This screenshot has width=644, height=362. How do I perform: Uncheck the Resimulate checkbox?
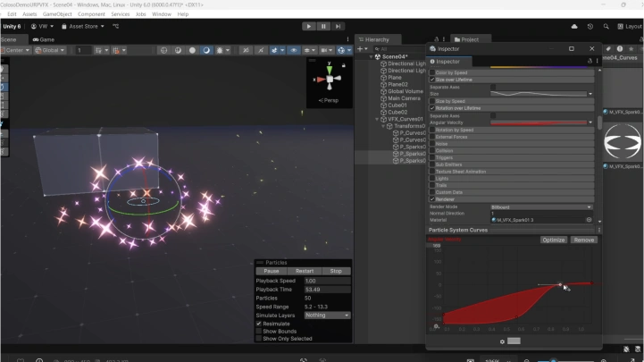[x=259, y=324]
